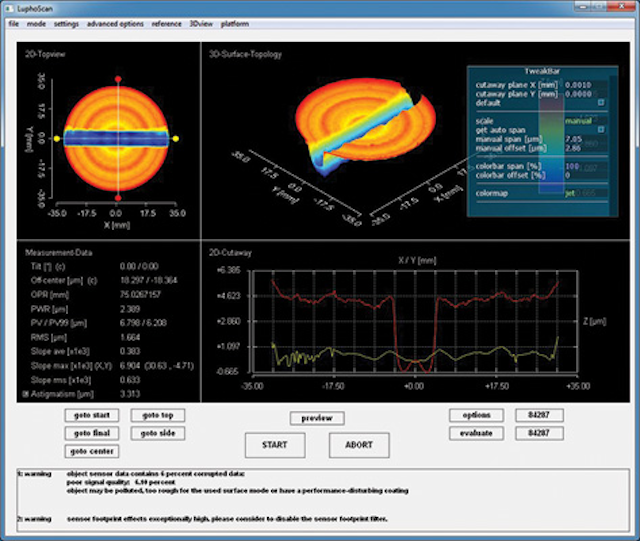Image resolution: width=640 pixels, height=541 pixels.
Task: Click the top red marker on 2D-Topview
Action: [118, 79]
